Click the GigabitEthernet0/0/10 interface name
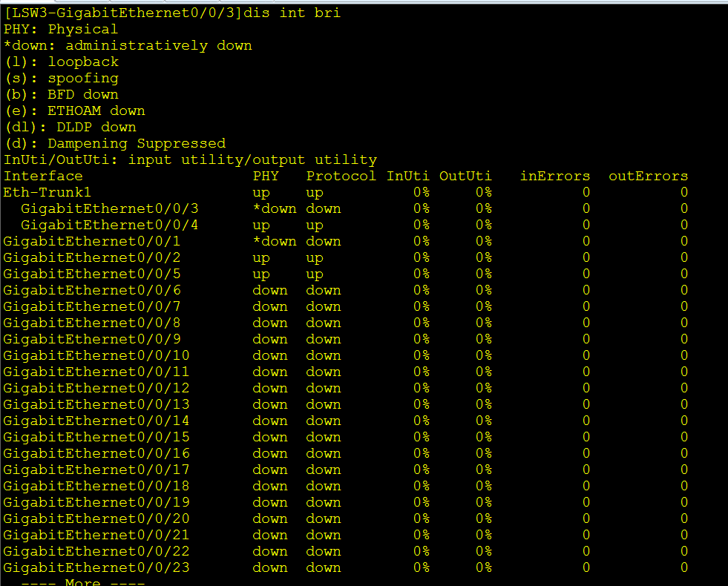 coord(96,355)
